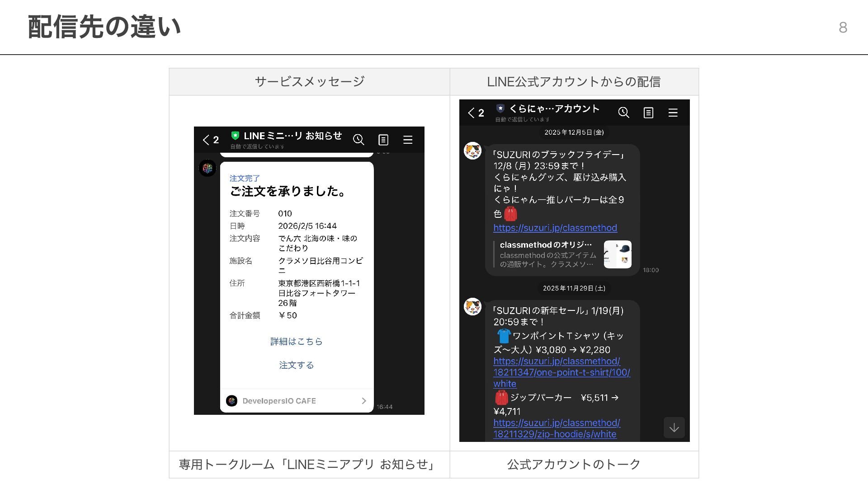Screen dimensions: 868x488
Task: Click DevelopersIO avatar beside order message
Action: 208,168
